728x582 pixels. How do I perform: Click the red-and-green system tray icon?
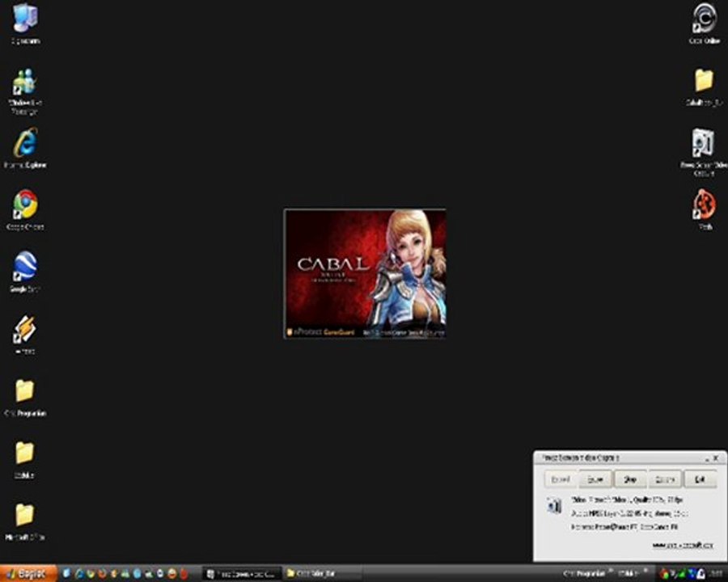pos(664,574)
